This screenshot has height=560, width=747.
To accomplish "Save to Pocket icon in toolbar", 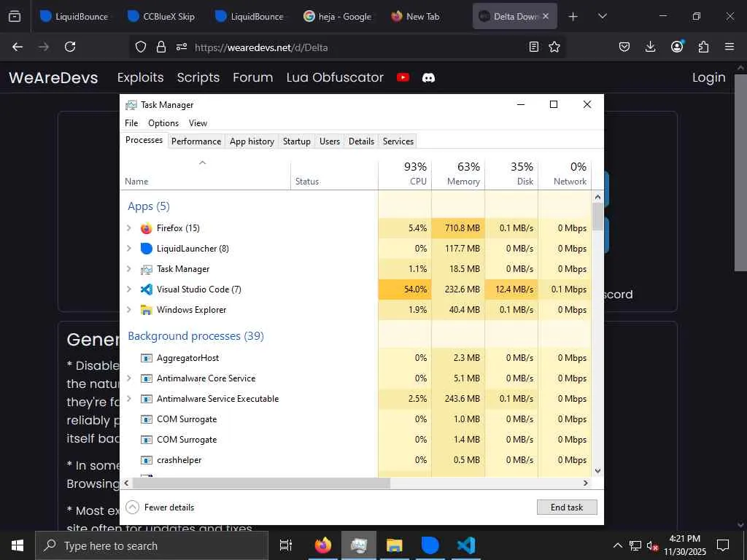I will 624,47.
